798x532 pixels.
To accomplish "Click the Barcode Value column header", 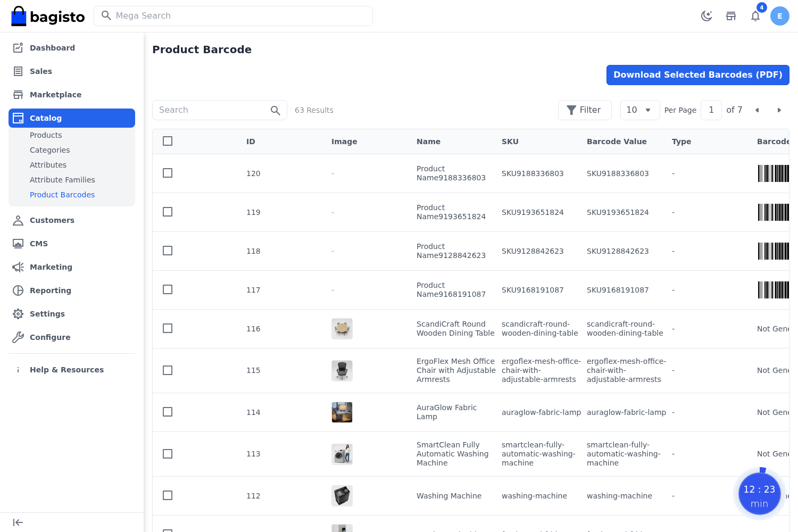I will click(617, 142).
